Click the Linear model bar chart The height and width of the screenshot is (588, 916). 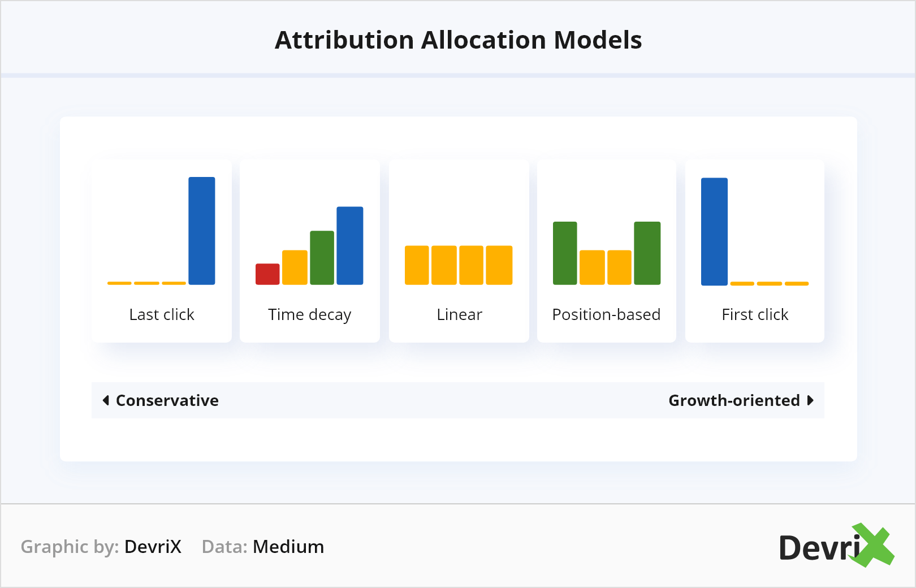tap(459, 265)
